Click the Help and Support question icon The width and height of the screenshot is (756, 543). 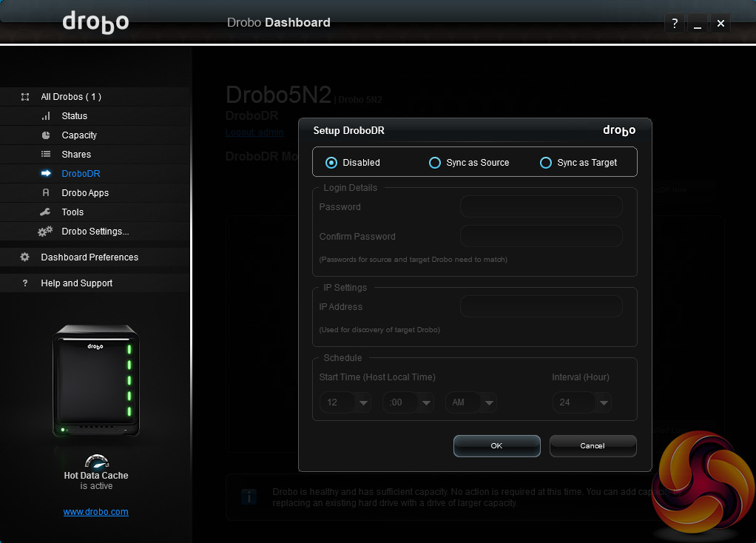pyautogui.click(x=25, y=283)
